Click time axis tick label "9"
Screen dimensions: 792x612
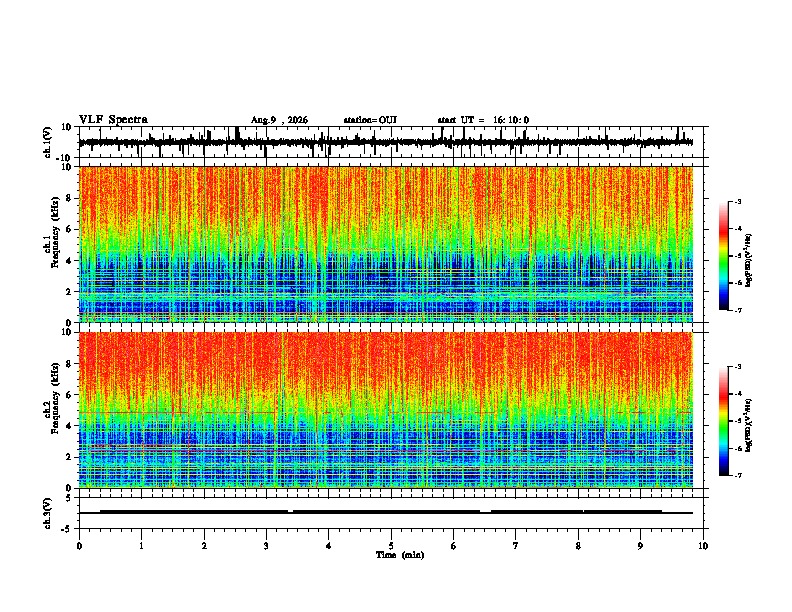click(x=640, y=546)
